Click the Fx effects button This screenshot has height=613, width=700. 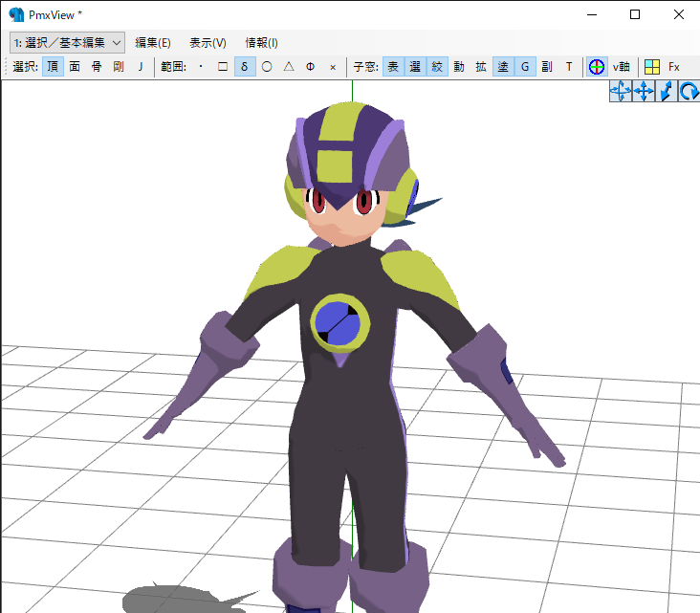[x=673, y=67]
